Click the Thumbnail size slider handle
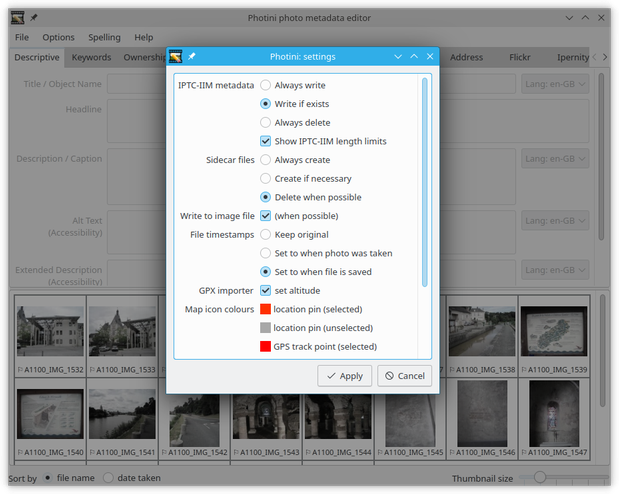619x494 pixels. coord(540,477)
